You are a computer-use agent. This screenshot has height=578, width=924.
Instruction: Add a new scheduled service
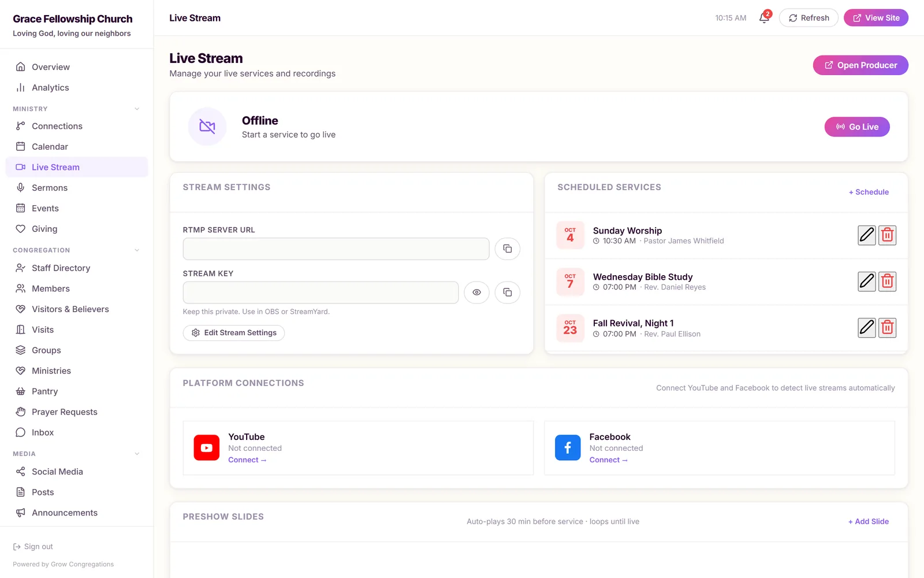point(869,192)
